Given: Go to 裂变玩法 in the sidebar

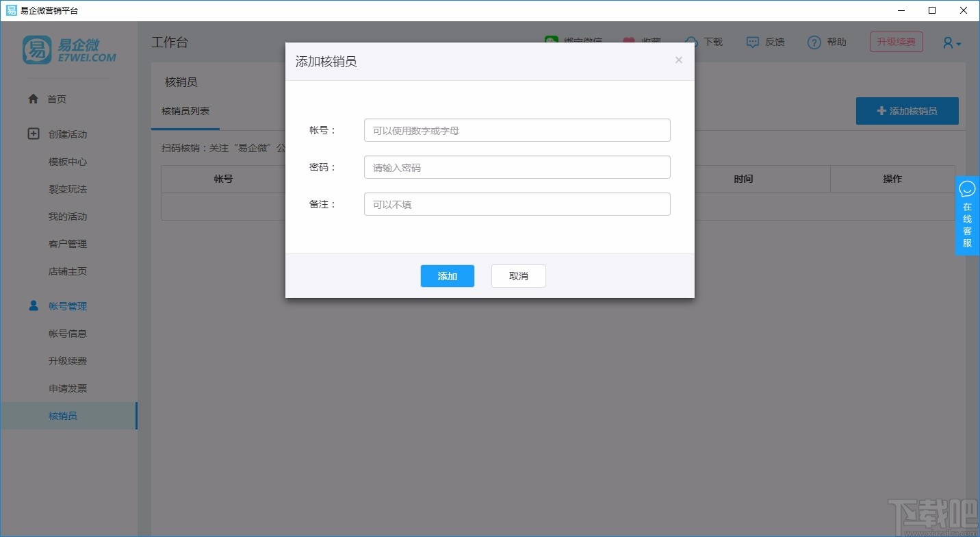Looking at the screenshot, I should coord(68,189).
